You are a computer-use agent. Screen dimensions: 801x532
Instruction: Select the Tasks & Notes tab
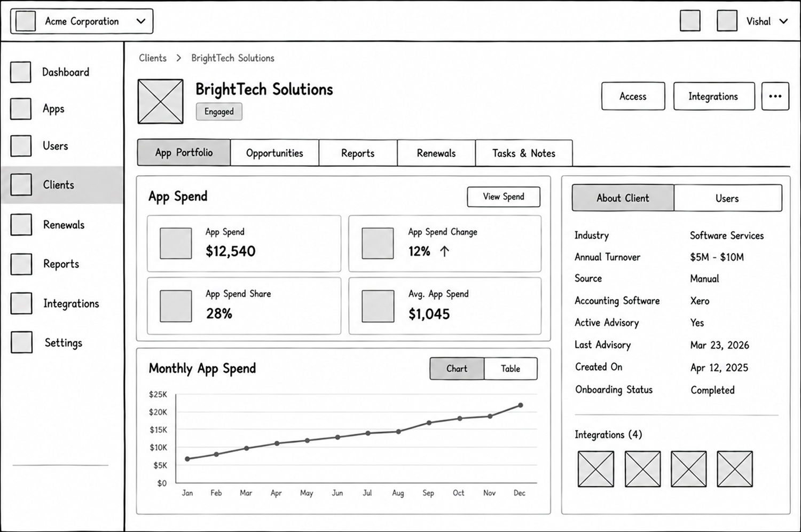coord(524,153)
